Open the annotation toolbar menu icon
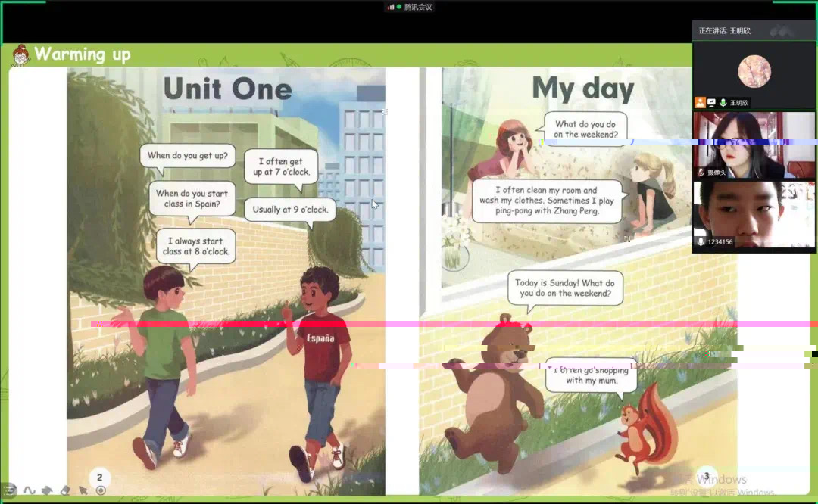The height and width of the screenshot is (504, 818). (9, 490)
